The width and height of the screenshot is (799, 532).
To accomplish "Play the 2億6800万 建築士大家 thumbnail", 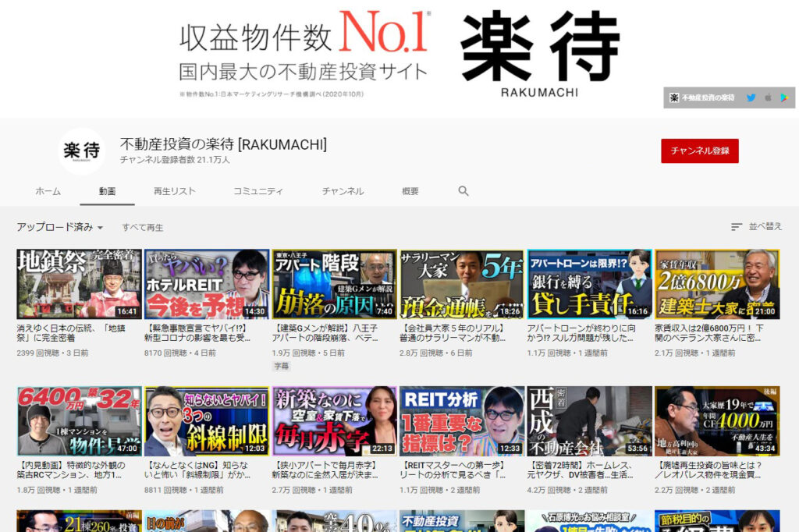I will pos(717,284).
